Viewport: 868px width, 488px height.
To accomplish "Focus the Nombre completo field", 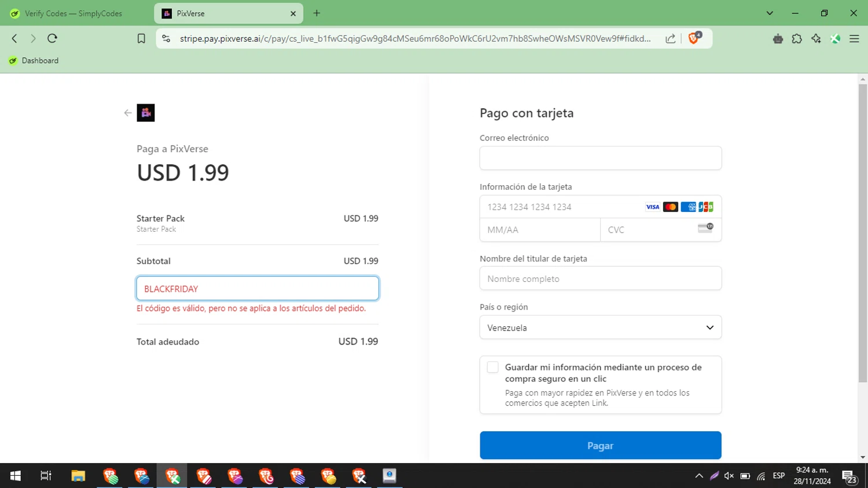I will pos(600,278).
